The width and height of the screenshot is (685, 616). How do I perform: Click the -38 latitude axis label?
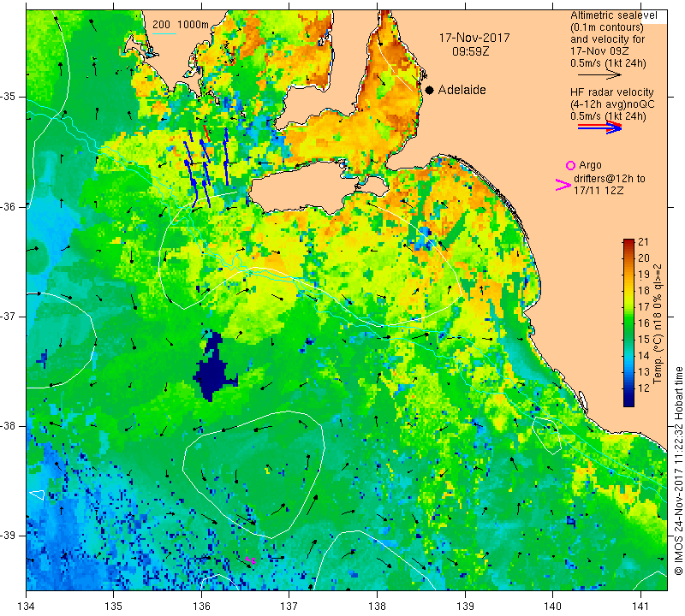click(8, 426)
